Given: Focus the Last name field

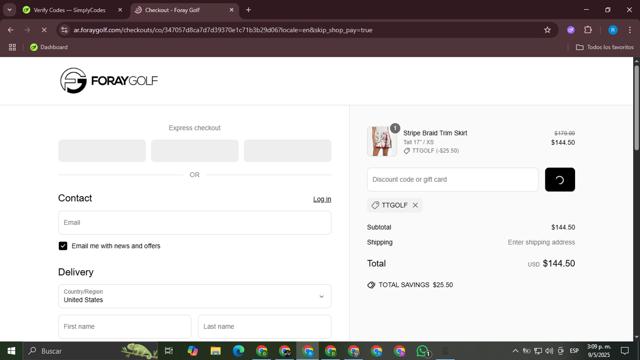Looking at the screenshot, I should tap(264, 327).
